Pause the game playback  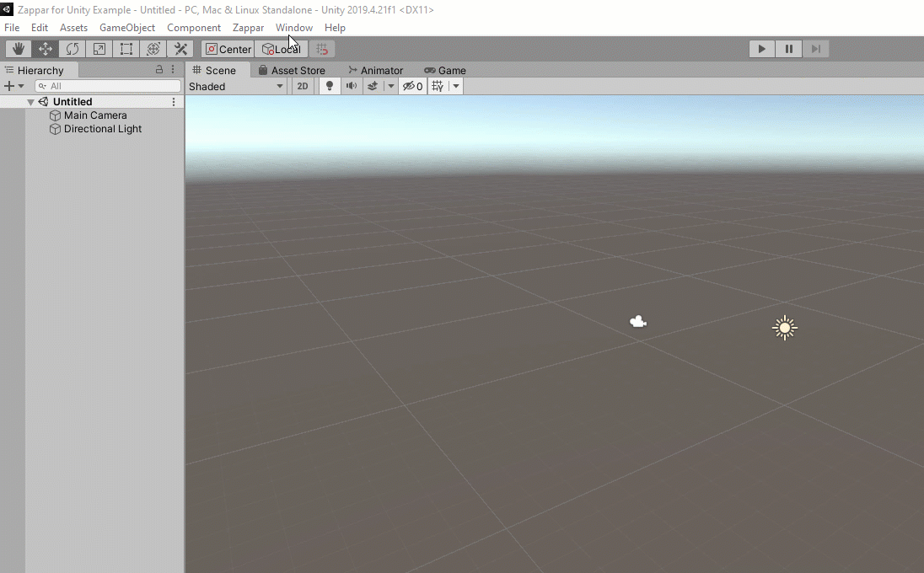788,49
